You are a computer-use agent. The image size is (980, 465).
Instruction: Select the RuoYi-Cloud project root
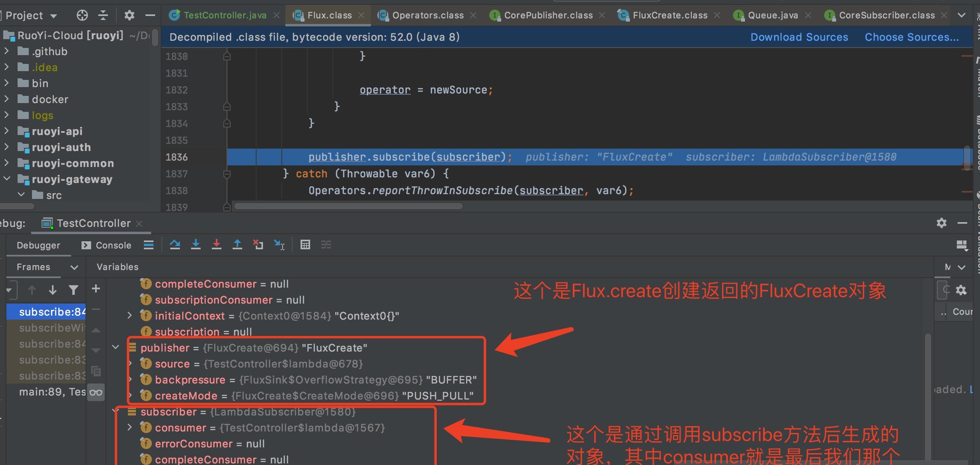pos(70,36)
